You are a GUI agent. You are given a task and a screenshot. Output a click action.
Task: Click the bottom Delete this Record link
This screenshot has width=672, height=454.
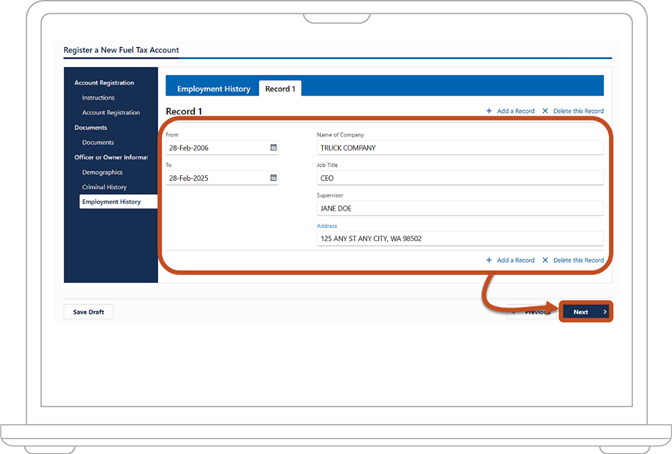573,260
